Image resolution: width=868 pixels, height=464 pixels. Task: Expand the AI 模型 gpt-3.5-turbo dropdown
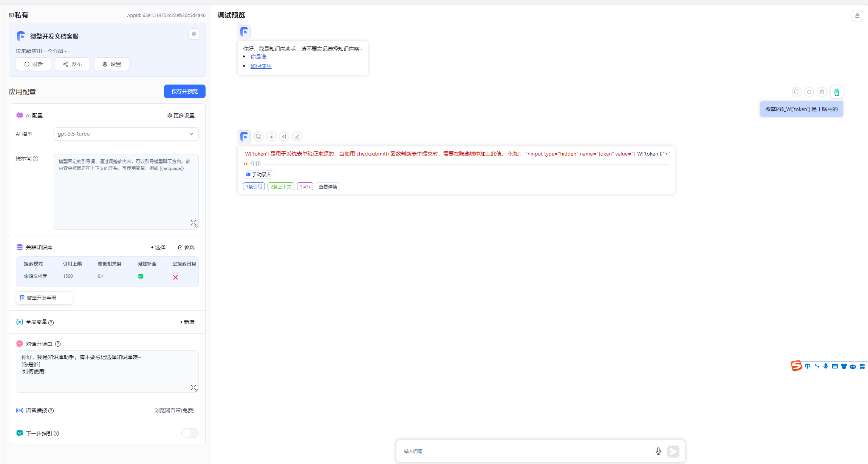point(126,134)
